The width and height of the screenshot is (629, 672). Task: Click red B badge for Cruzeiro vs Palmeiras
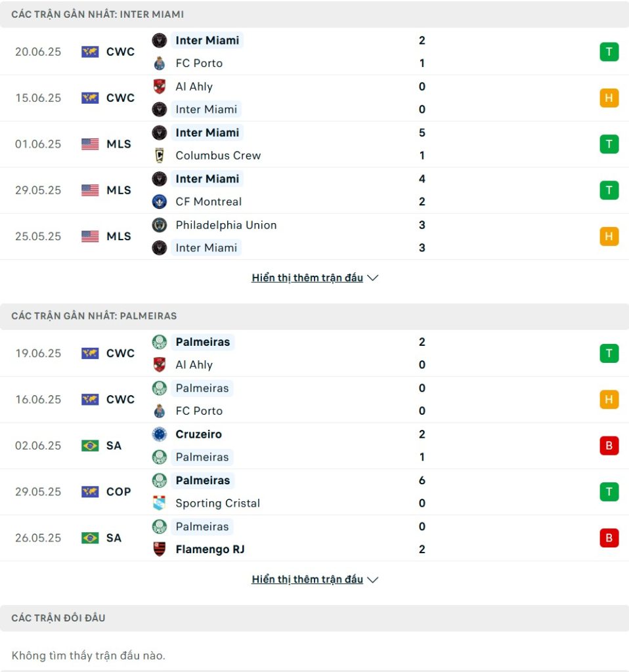click(x=609, y=446)
